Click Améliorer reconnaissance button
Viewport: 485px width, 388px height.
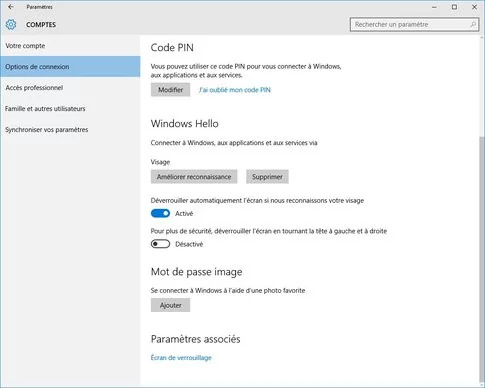[x=194, y=177]
